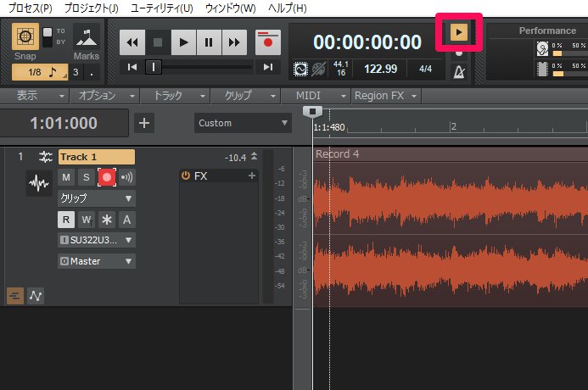Expand the Master output dropdown
Screen dimensions: 588x390
click(96, 261)
